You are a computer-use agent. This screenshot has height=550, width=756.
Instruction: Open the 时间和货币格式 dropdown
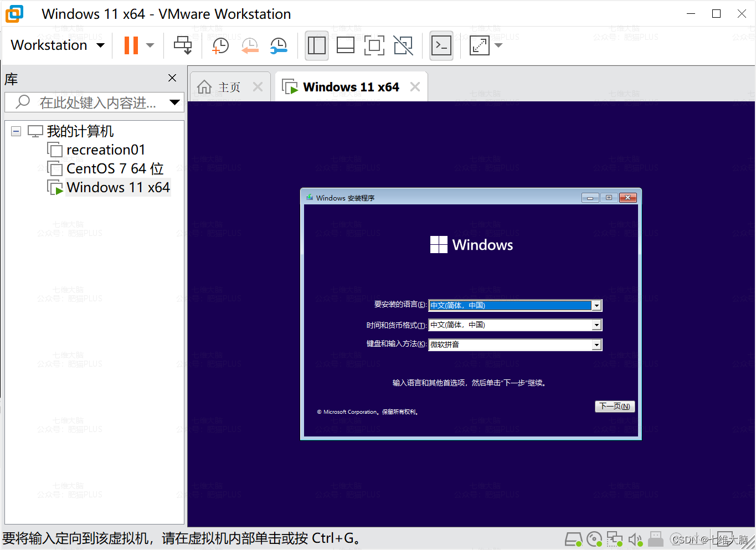pos(596,325)
